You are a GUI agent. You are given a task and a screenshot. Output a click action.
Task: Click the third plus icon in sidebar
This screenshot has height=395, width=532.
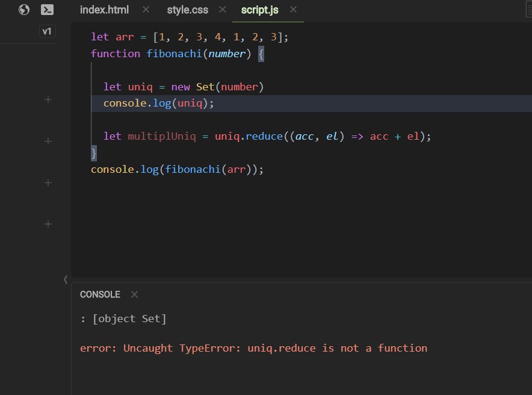[48, 183]
